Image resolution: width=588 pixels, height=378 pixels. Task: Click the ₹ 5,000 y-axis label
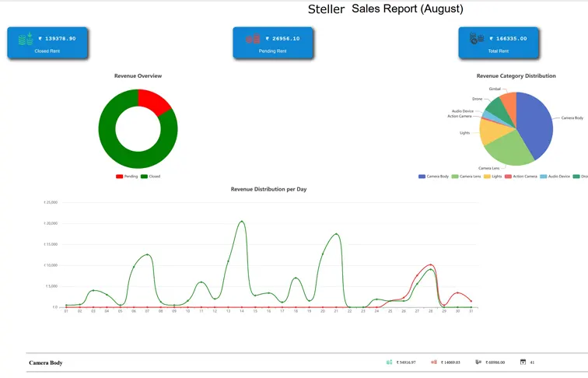click(x=51, y=286)
